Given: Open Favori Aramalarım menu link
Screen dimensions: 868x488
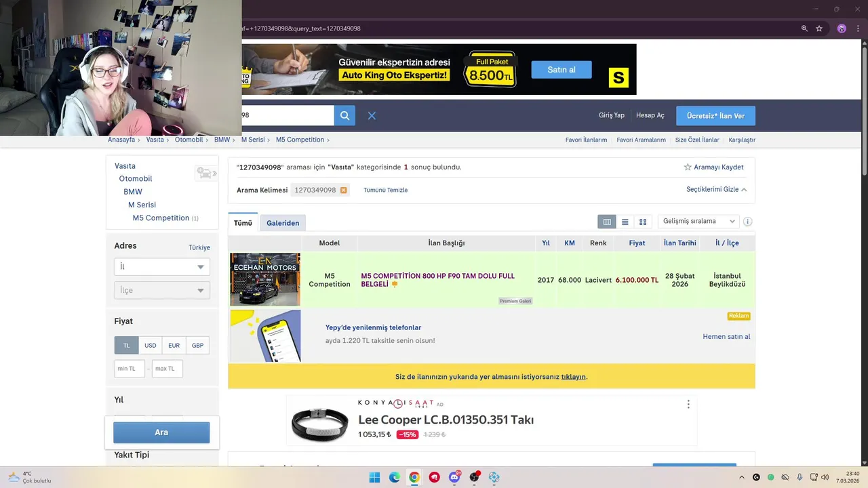Looking at the screenshot, I should pyautogui.click(x=641, y=140).
